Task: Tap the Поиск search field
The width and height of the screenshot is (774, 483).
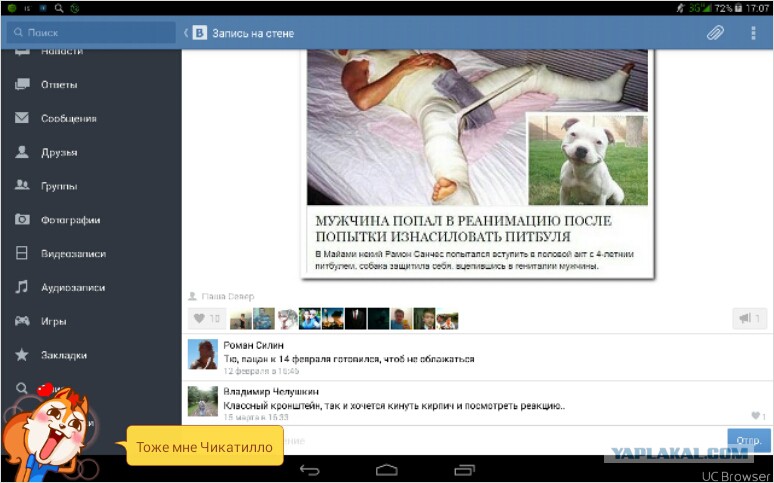Action: click(x=91, y=33)
